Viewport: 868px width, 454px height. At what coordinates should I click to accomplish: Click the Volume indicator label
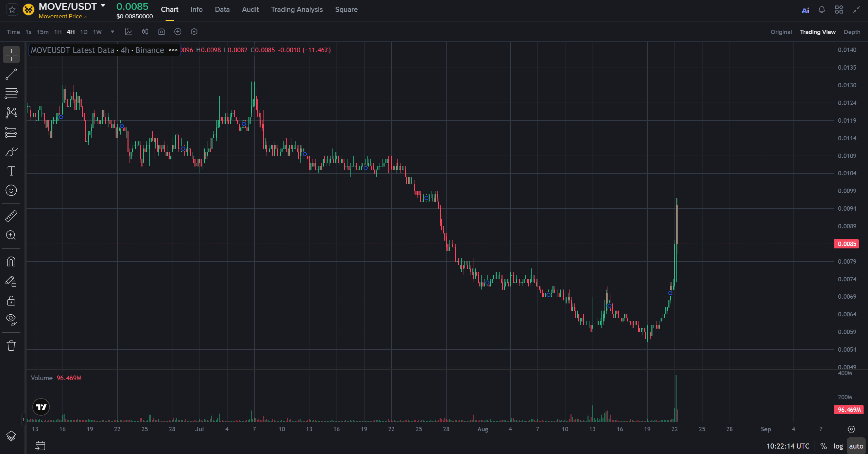pos(42,378)
